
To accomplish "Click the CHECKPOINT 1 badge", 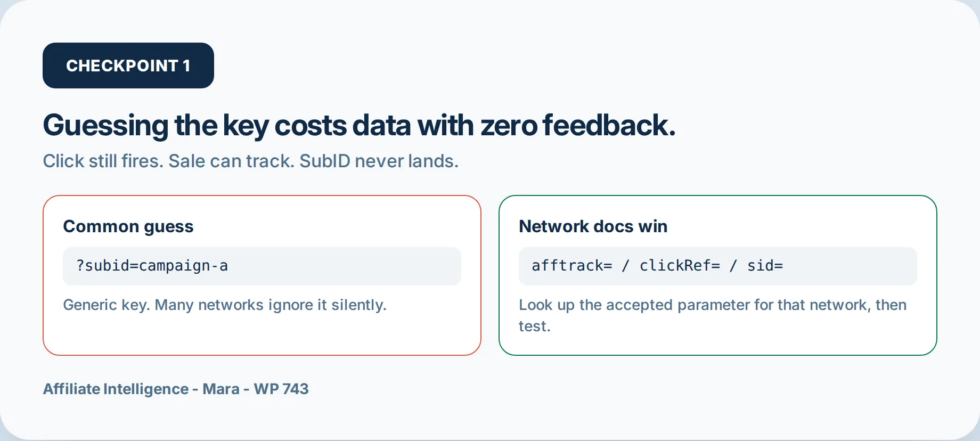I will [128, 66].
